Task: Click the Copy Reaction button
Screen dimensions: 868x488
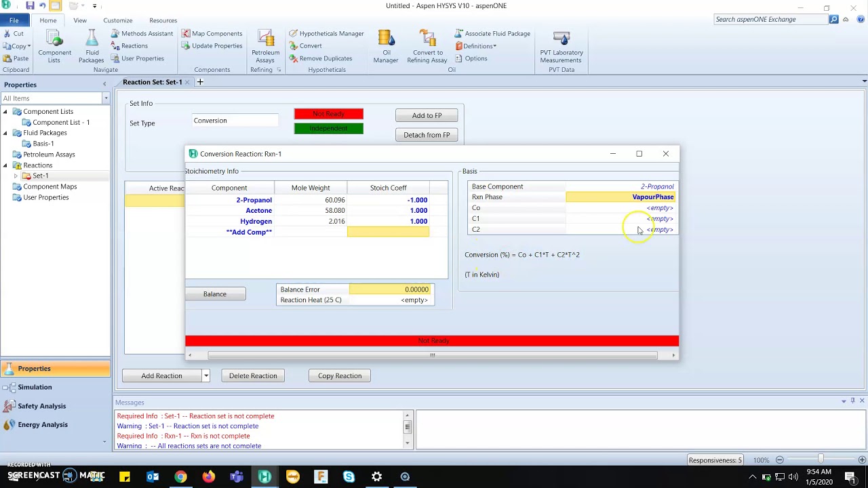Action: pos(340,375)
